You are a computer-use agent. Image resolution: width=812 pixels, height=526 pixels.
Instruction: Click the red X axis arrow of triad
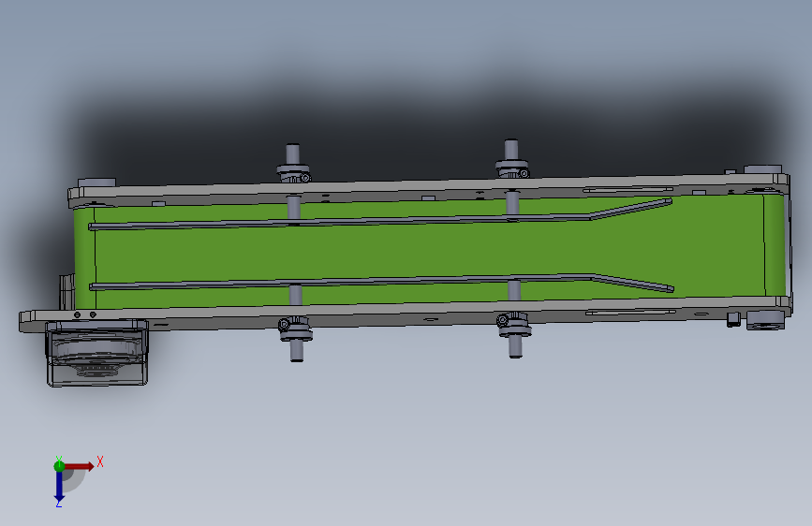pyautogui.click(x=79, y=466)
